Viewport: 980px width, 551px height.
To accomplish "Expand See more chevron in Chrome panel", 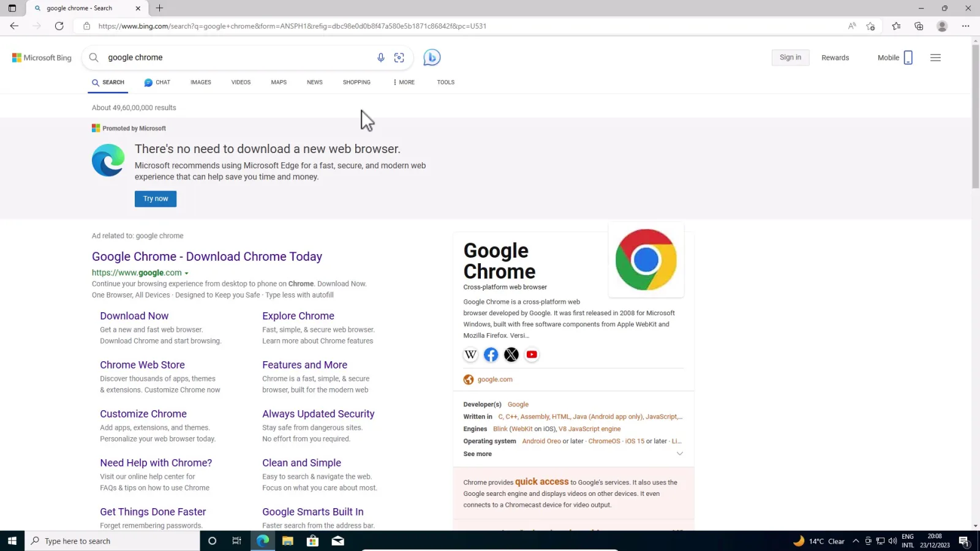I will coord(679,454).
